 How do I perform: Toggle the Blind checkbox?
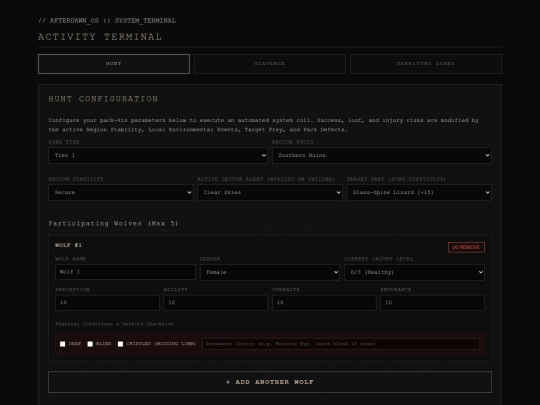click(90, 344)
